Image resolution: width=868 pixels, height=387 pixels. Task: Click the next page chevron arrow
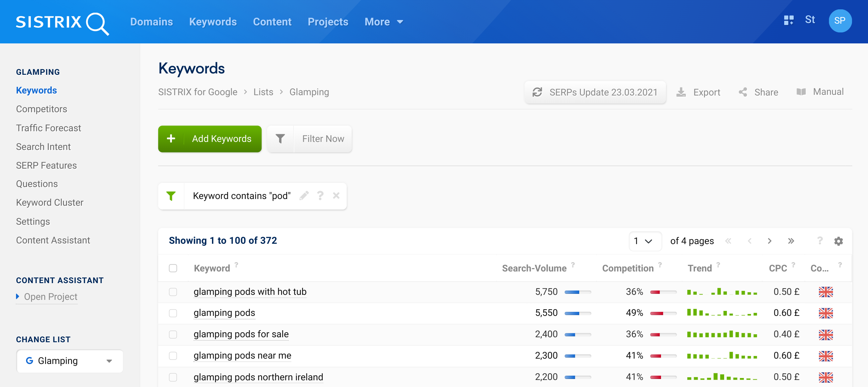pos(770,241)
